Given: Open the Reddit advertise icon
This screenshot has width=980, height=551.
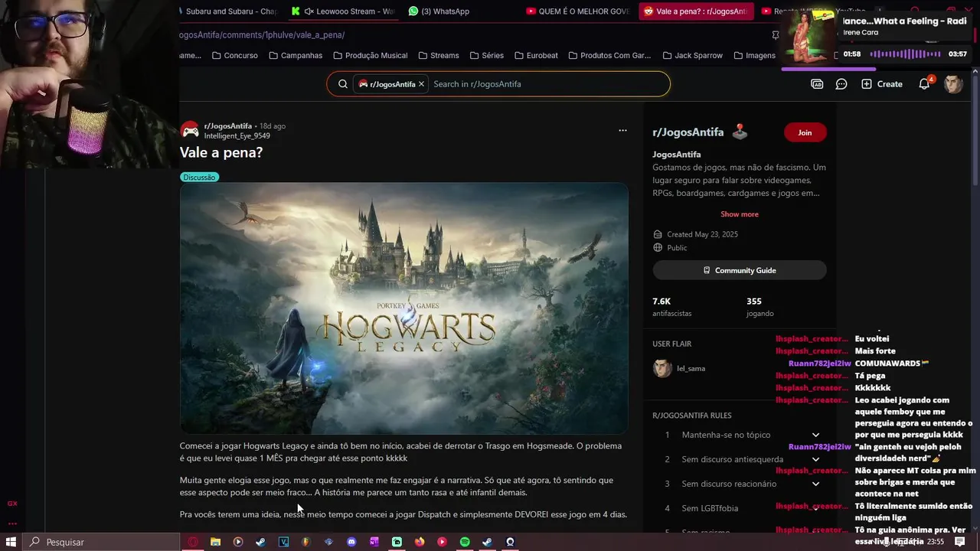Looking at the screenshot, I should (x=817, y=84).
